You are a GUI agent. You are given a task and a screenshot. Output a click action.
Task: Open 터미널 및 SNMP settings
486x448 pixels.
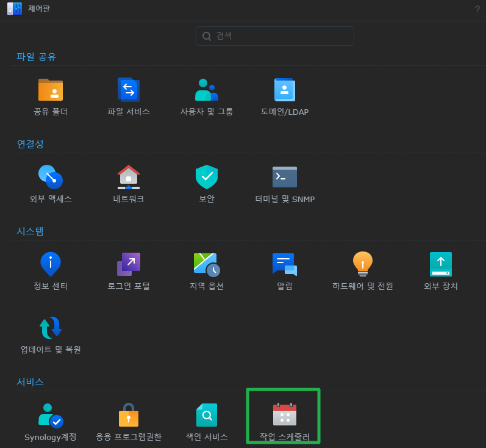285,177
